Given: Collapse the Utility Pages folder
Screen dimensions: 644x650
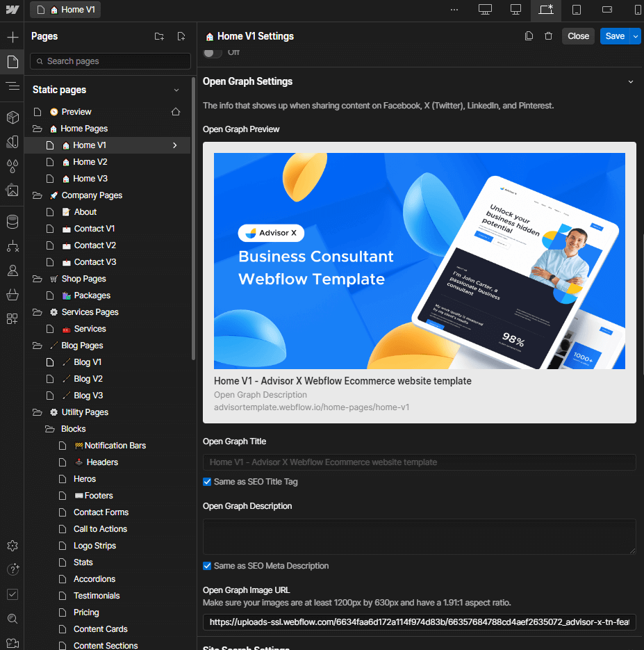Looking at the screenshot, I should click(38, 412).
